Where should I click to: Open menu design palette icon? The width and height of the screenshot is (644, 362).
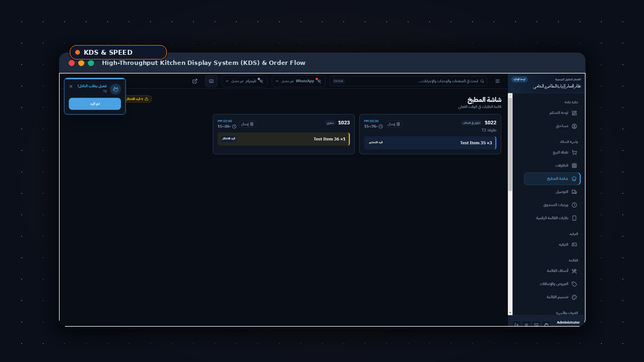pos(574,297)
